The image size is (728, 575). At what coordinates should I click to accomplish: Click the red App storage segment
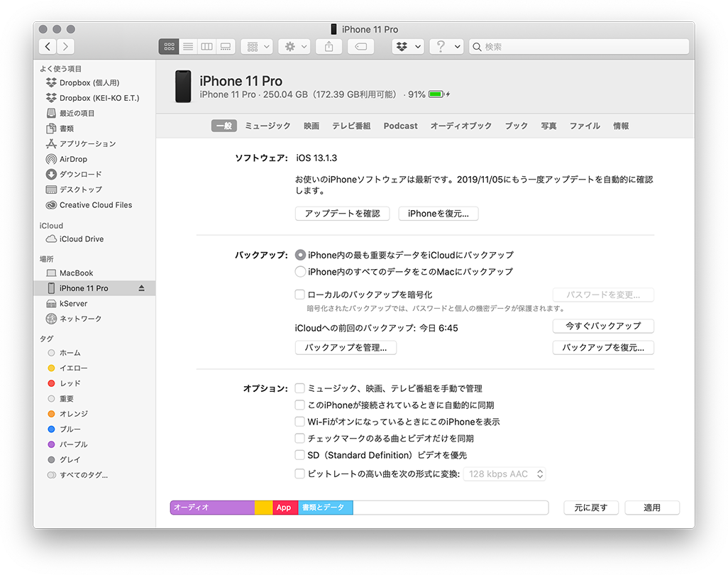285,508
